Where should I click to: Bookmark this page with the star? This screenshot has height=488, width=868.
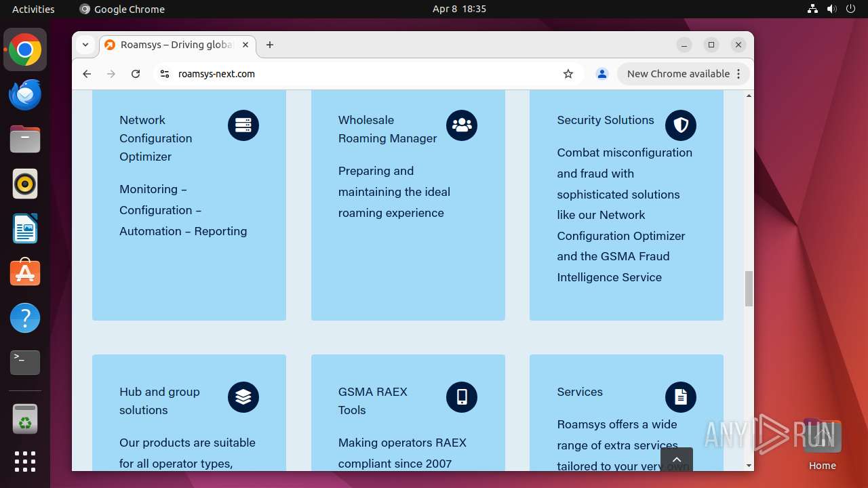(568, 74)
